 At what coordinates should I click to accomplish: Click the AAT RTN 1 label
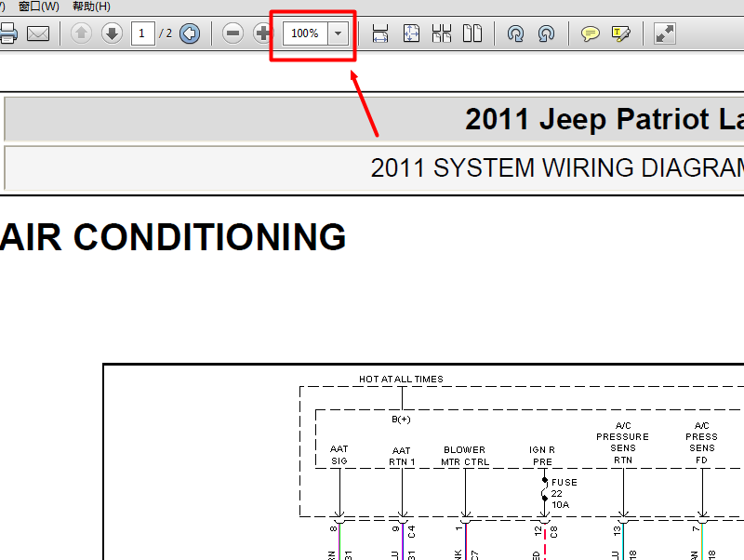tap(402, 456)
